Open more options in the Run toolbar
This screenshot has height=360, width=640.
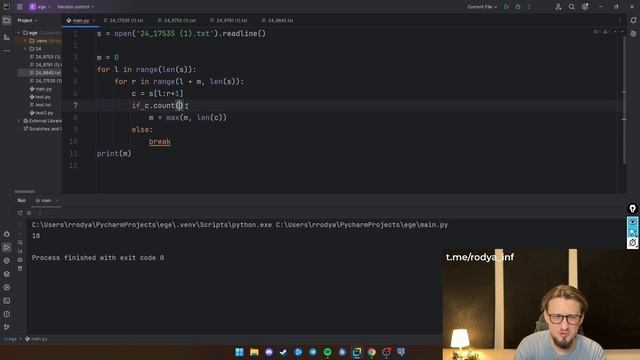click(40, 213)
